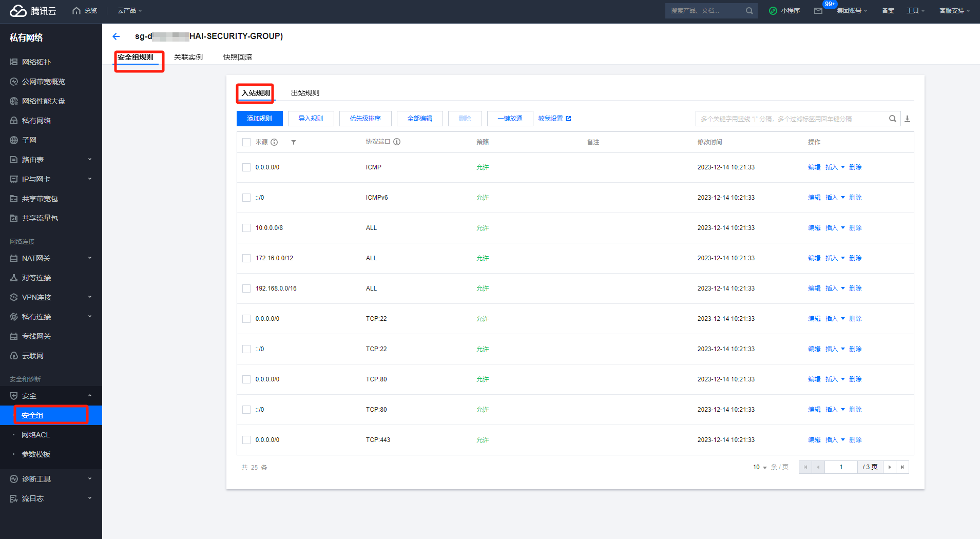Switch to the 出站规则 tab
The width and height of the screenshot is (980, 539).
(305, 93)
